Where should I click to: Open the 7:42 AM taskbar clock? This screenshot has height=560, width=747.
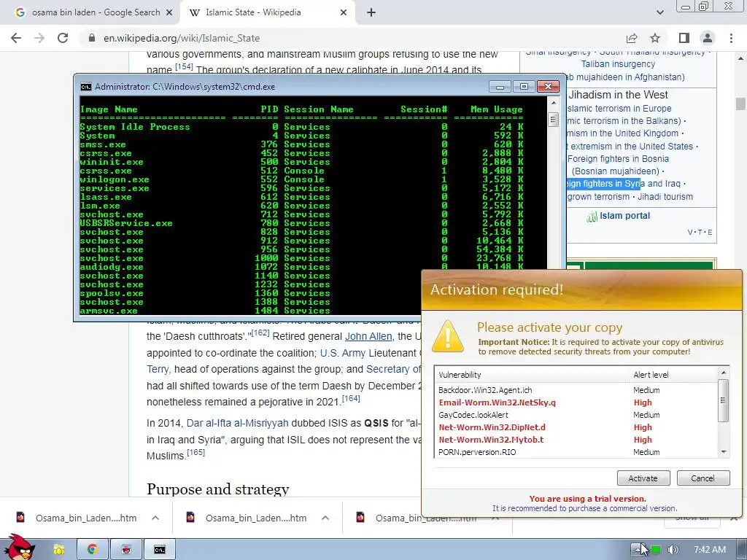(710, 550)
